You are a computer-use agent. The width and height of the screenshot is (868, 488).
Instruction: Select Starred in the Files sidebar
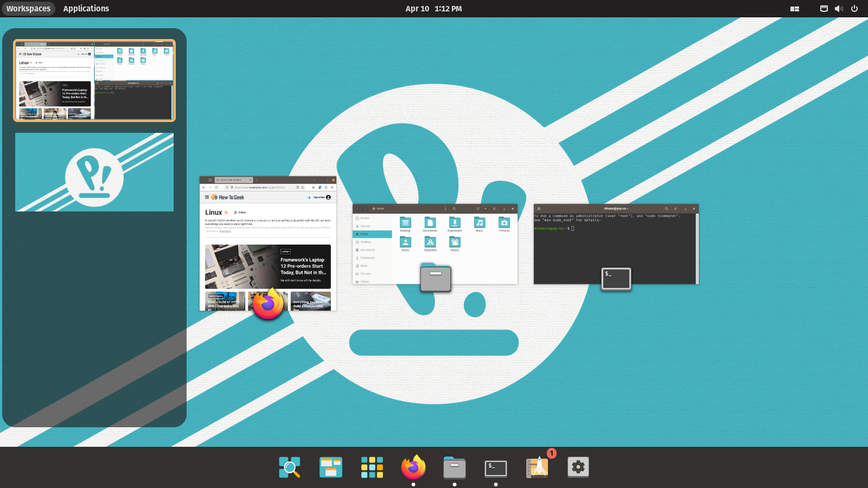(372, 226)
